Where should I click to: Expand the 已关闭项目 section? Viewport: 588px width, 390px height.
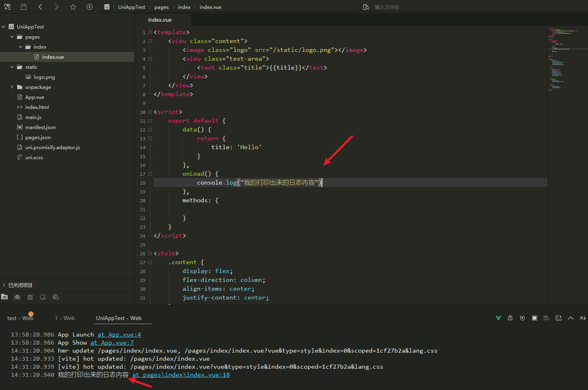(x=4, y=285)
